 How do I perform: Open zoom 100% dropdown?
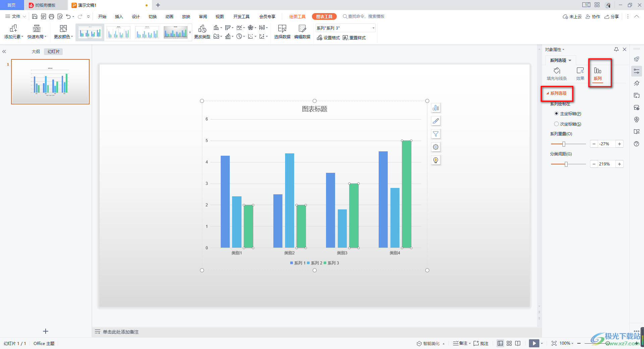tap(567, 343)
